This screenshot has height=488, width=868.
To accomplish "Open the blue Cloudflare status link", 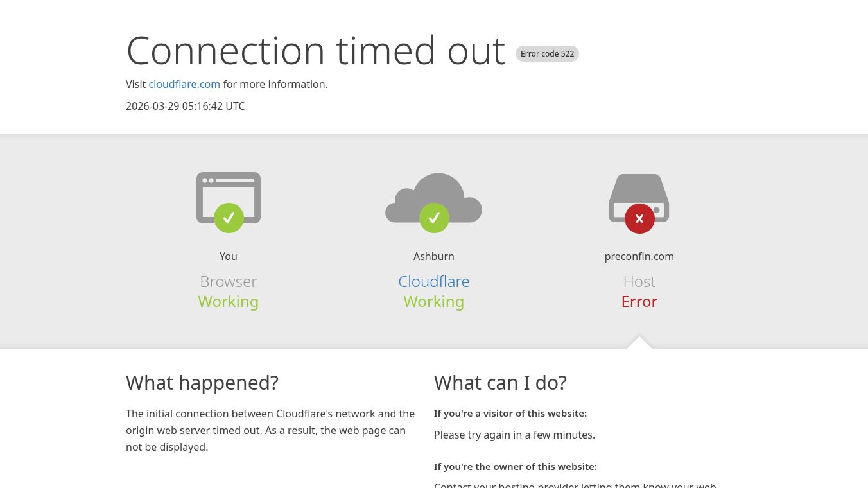I will point(434,281).
